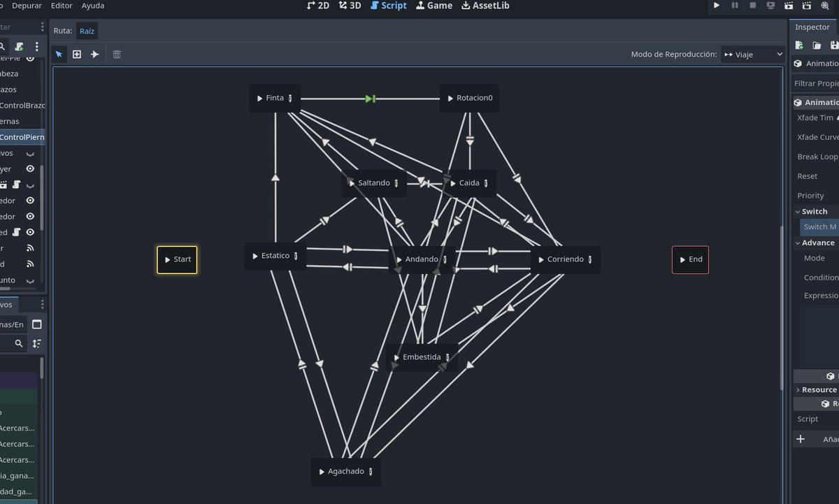Play the Embestida state
This screenshot has width=839, height=504.
tap(396, 357)
